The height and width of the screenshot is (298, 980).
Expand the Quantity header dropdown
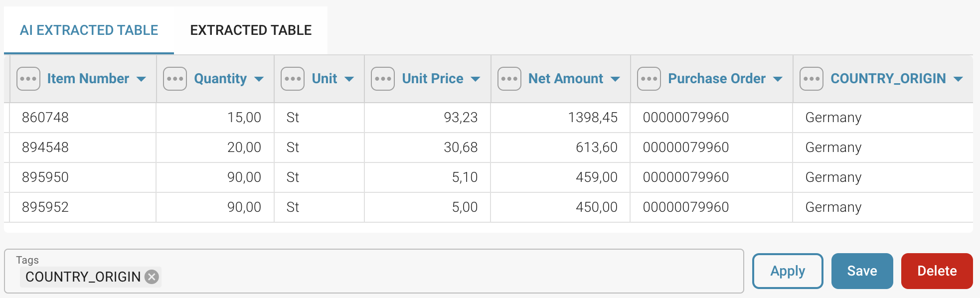pos(260,79)
